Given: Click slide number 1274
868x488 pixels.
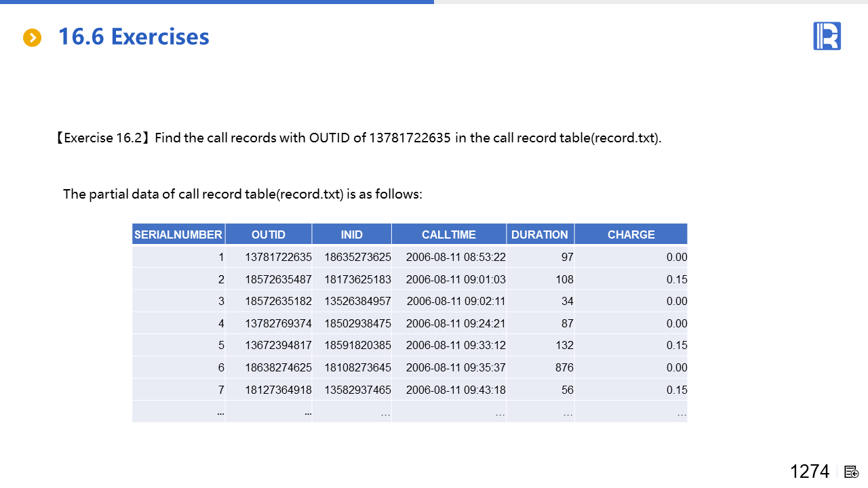Looking at the screenshot, I should [x=810, y=472].
